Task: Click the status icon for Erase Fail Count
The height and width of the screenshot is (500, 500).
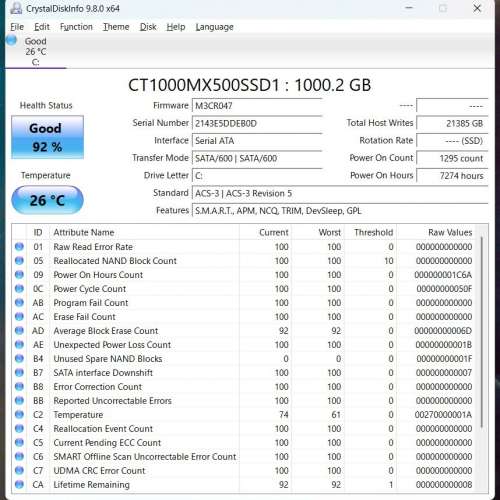Action: [x=19, y=317]
